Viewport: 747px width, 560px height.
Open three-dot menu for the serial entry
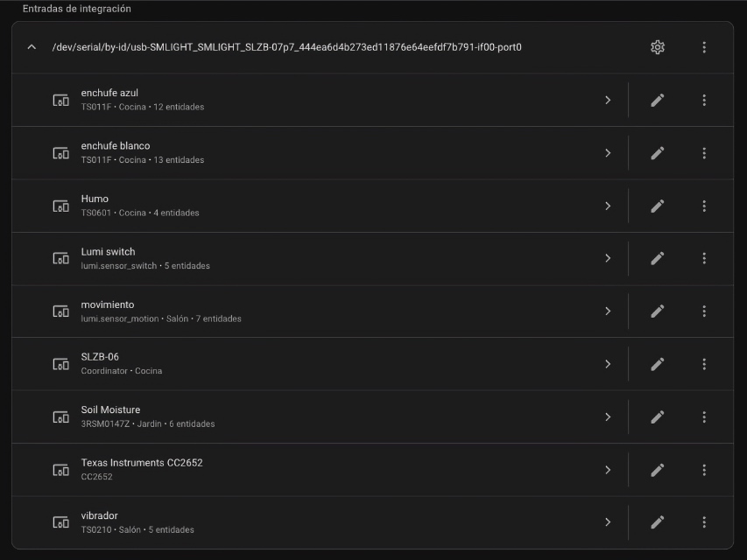tap(704, 47)
